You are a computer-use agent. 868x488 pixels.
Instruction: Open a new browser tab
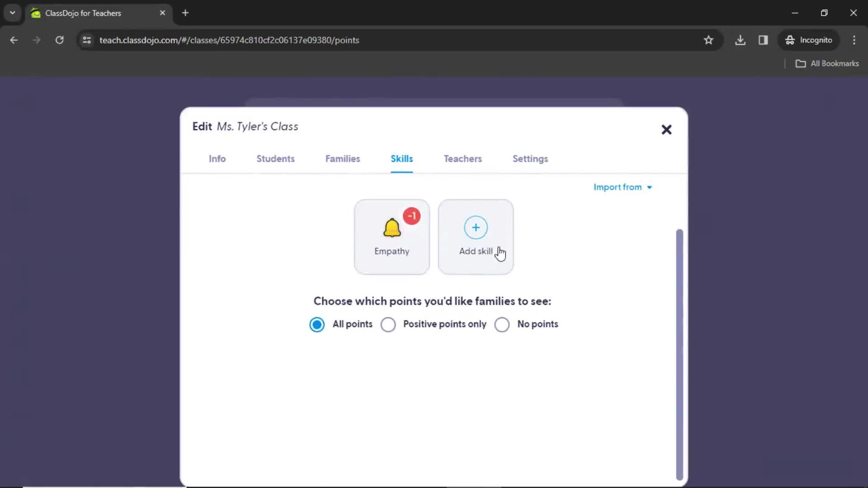pyautogui.click(x=185, y=13)
